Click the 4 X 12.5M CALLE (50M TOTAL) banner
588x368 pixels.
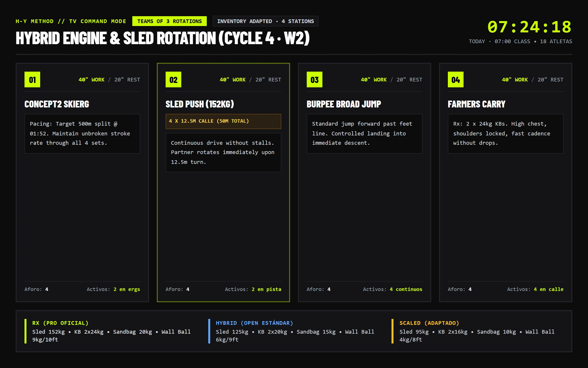[223, 121]
